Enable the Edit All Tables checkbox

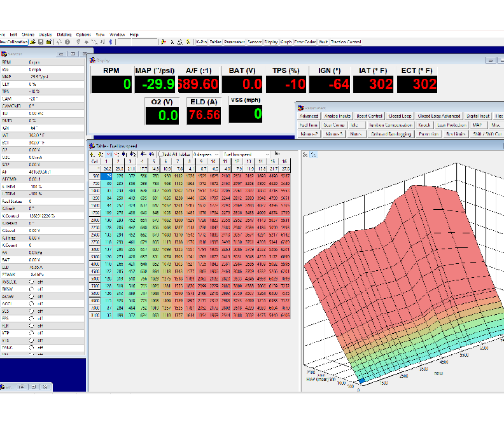[x=162, y=155]
